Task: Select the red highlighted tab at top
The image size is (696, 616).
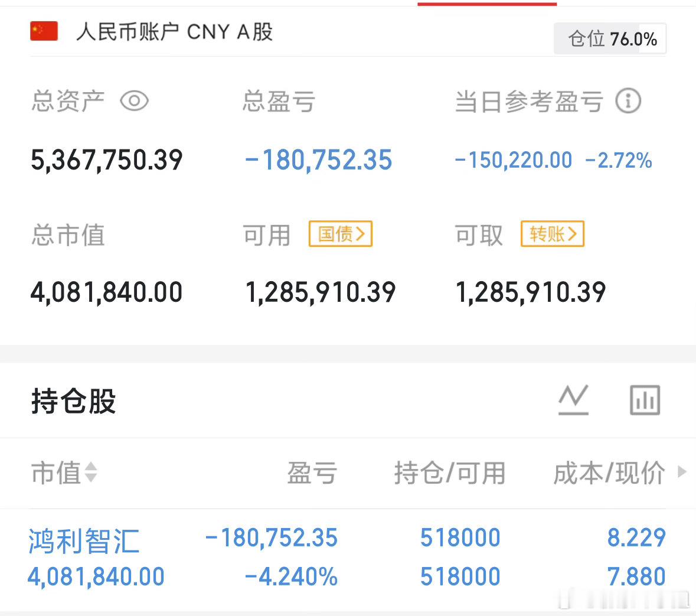Action: tap(487, 4)
